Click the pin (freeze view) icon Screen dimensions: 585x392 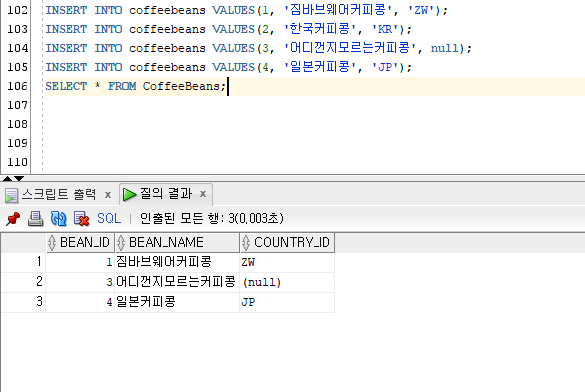click(x=13, y=219)
